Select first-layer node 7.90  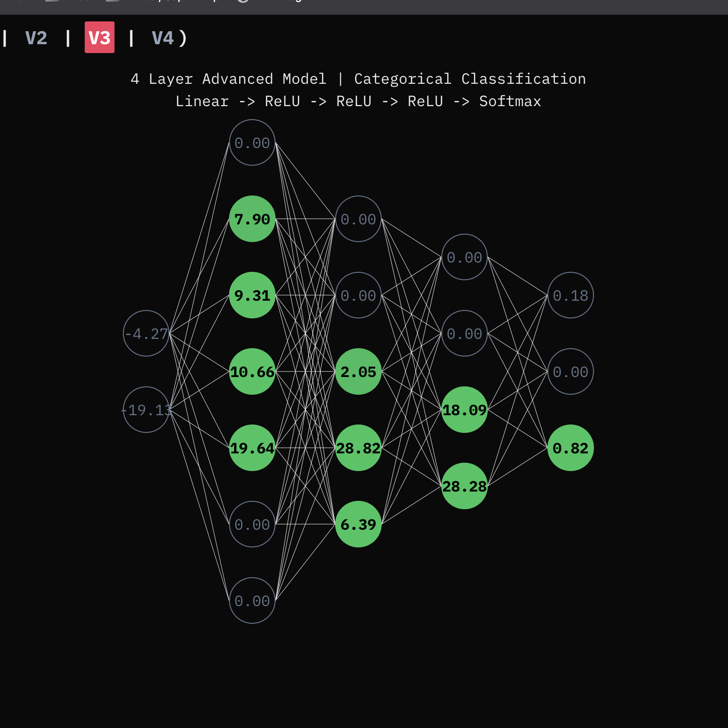point(252,219)
